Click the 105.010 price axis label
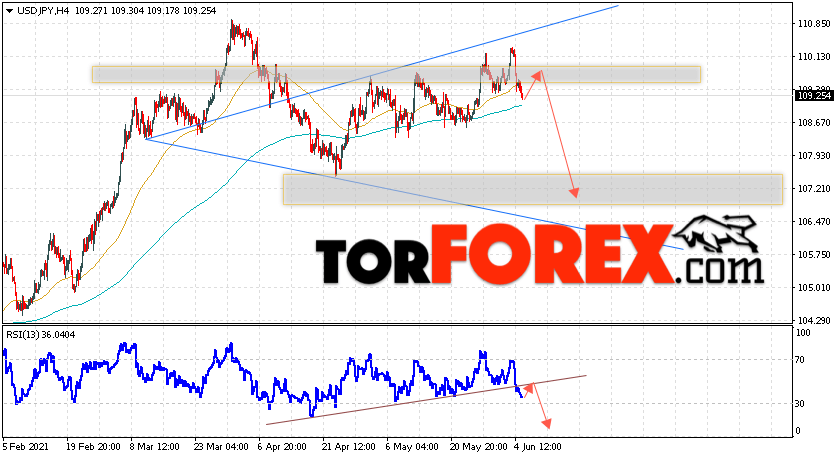Viewport: 838px width, 458px height. pyautogui.click(x=813, y=288)
